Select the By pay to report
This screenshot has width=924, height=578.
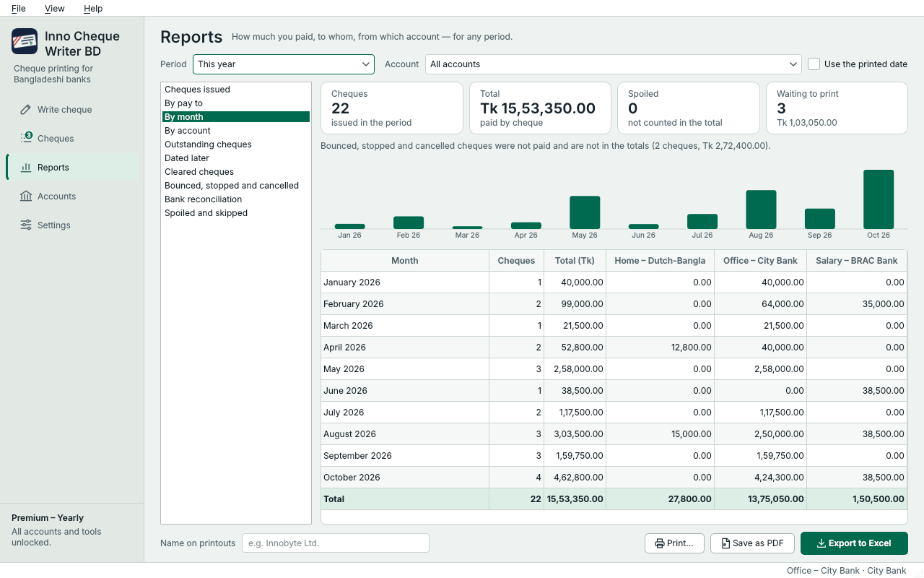236,103
